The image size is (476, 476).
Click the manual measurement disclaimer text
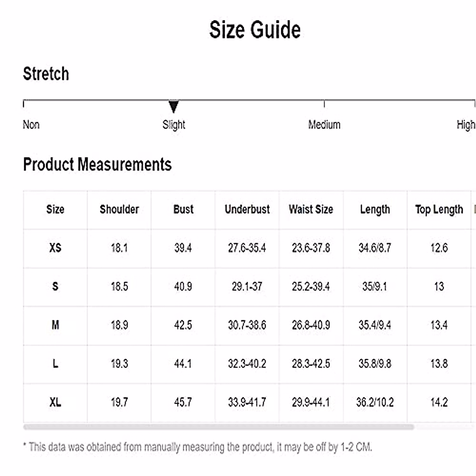tap(198, 447)
